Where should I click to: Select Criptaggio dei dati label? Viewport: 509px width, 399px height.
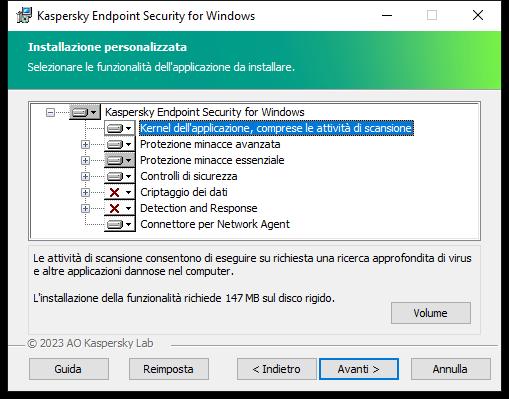click(x=184, y=192)
